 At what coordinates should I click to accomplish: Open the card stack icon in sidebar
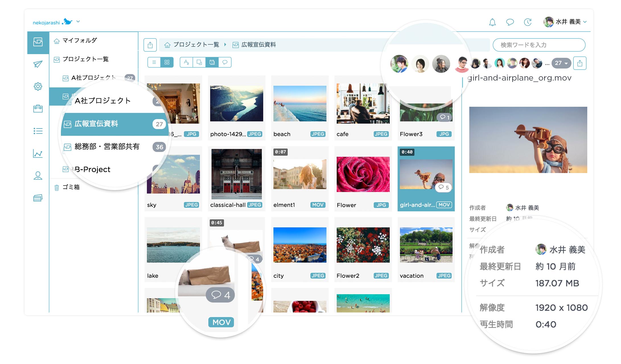(38, 198)
